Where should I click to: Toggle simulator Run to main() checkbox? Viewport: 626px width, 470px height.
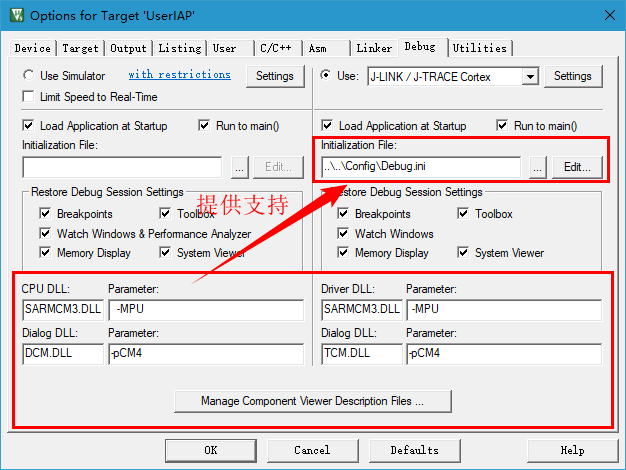[x=204, y=126]
